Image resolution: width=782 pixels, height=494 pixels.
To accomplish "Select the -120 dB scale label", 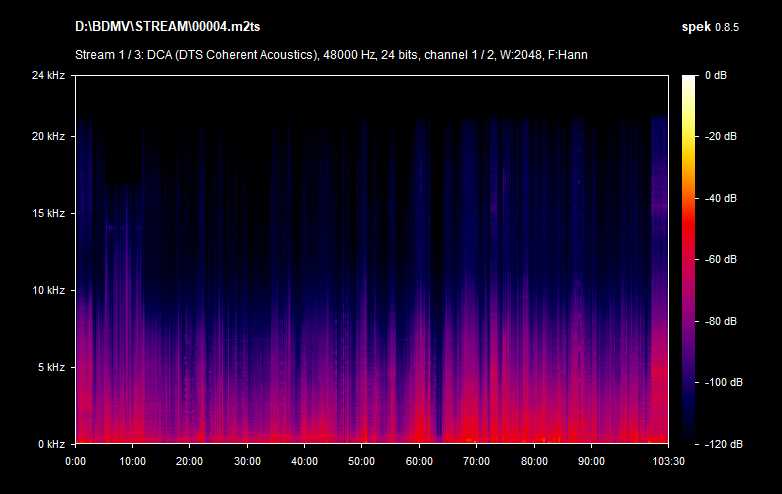I will [720, 444].
